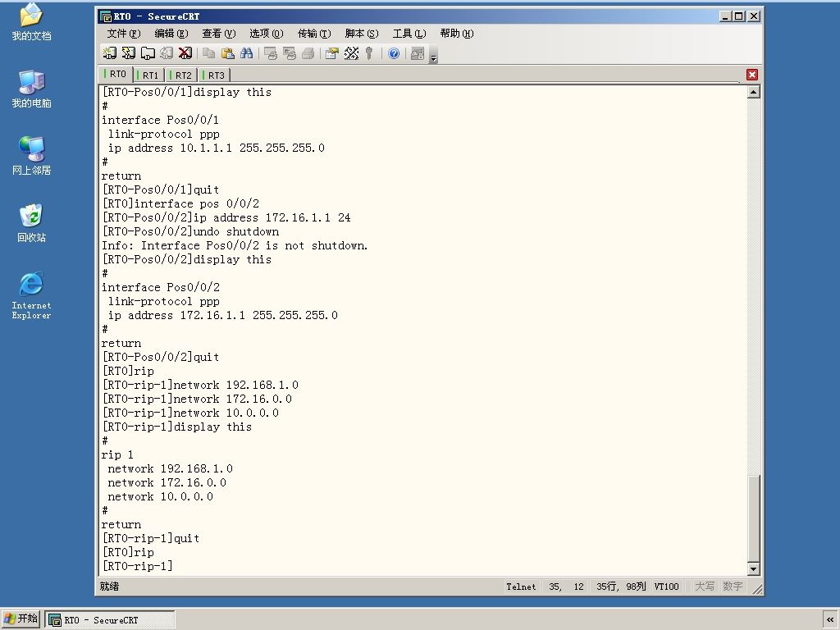Screen dimensions: 840x630
Task: Open the Keymap Editor icon
Action: point(351,53)
